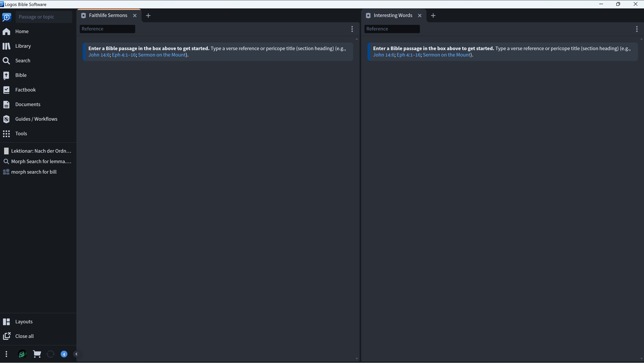The image size is (644, 363).
Task: Click the sync status icon
Action: point(51,354)
